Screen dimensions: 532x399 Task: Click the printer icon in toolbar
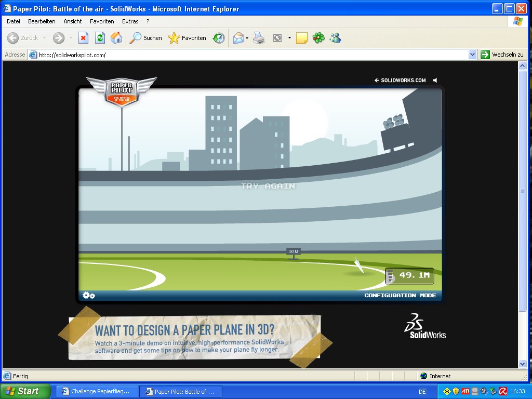click(259, 38)
